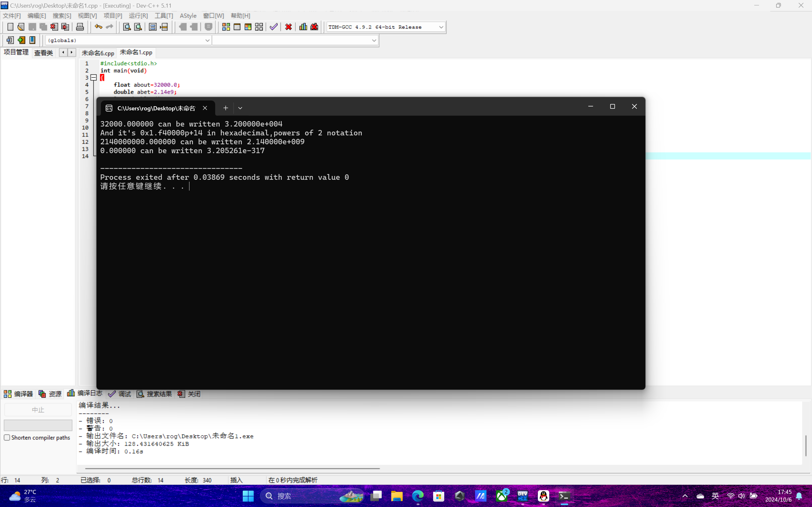Click the Insert bookmark green plus icon
Viewport: 812px width, 507px height.
click(21, 40)
